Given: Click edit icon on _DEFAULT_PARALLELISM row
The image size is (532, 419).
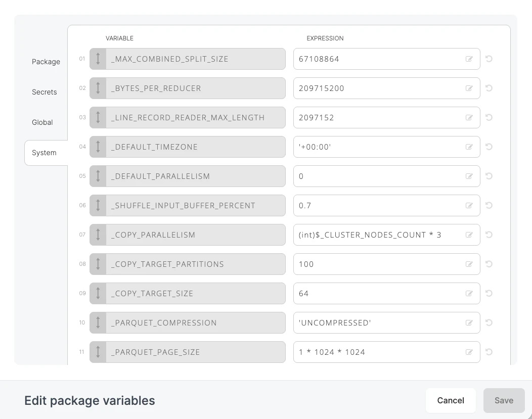Looking at the screenshot, I should [469, 176].
